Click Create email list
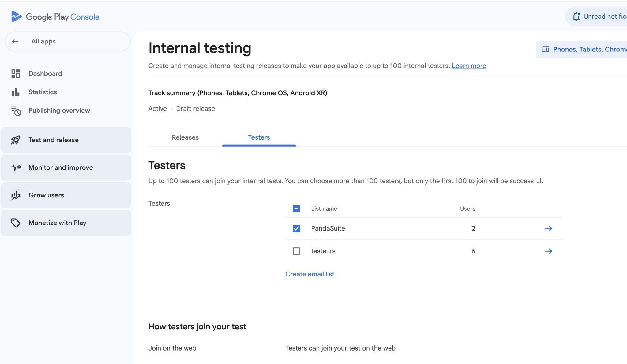The height and width of the screenshot is (364, 627). (310, 274)
